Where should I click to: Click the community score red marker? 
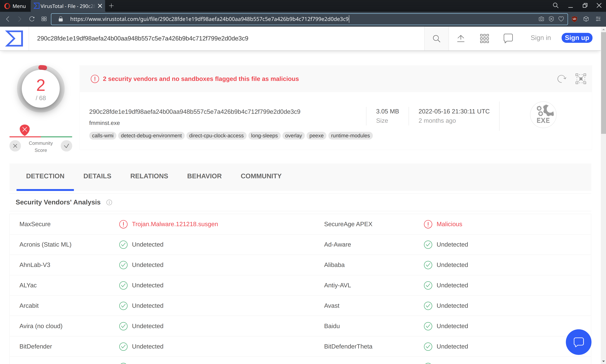[25, 130]
